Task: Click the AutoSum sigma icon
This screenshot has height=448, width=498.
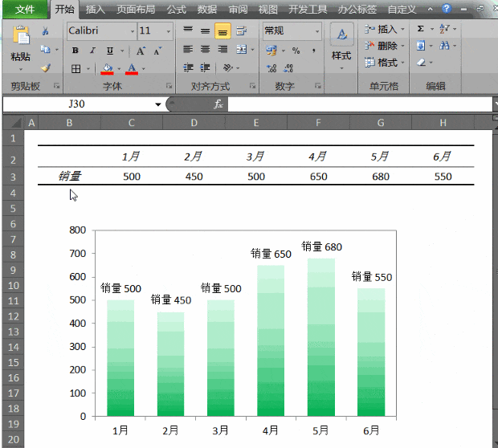Action: [421, 28]
